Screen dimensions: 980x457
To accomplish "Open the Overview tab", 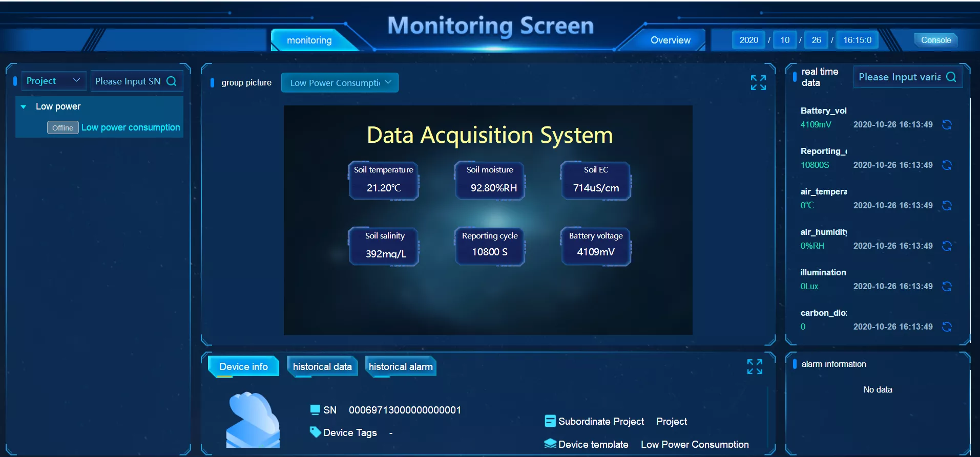I will click(x=670, y=40).
